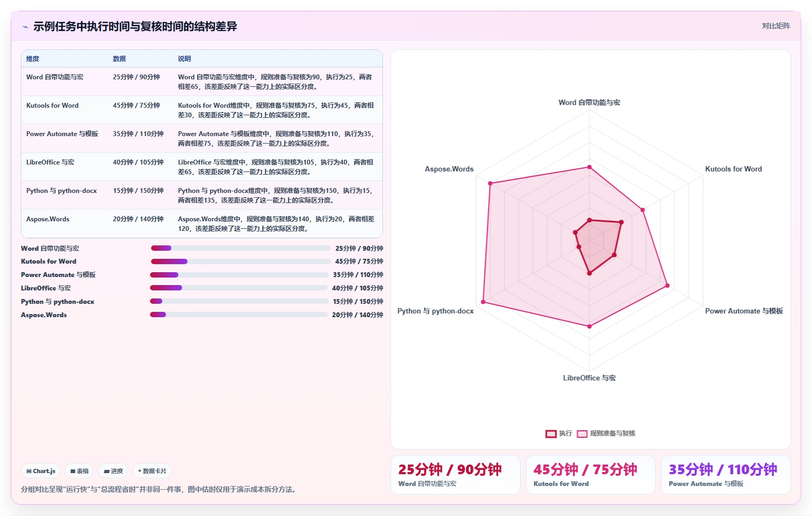Click the Power Automate 与模板 progress bar
This screenshot has width=812, height=516.
tap(239, 275)
